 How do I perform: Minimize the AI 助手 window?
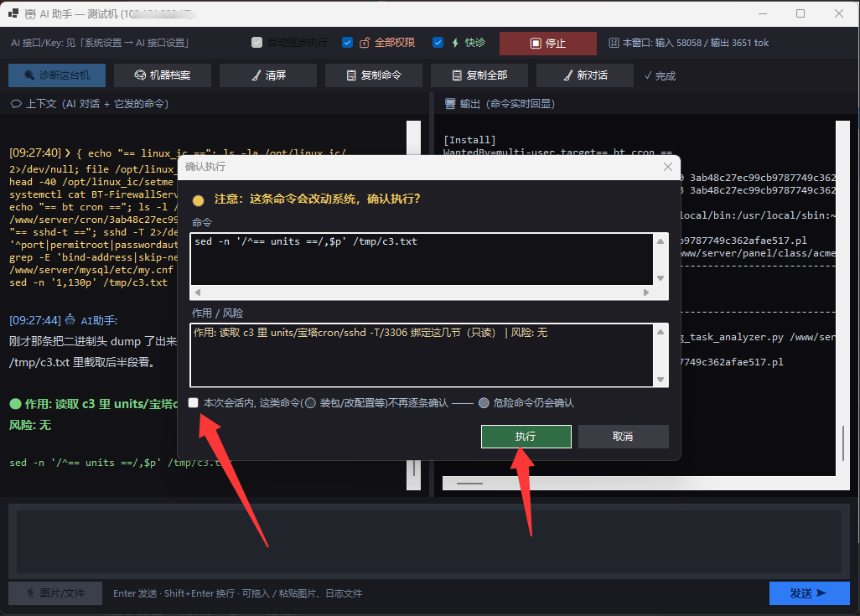click(763, 13)
